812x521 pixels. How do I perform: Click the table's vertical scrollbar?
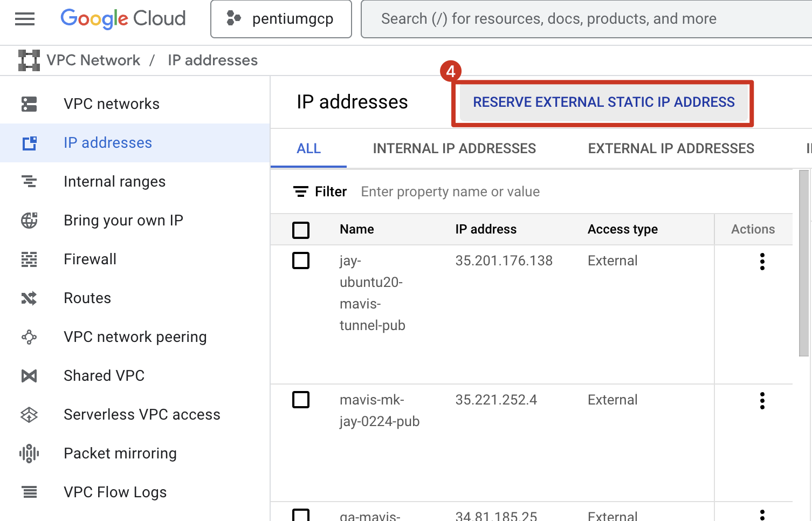click(x=803, y=263)
